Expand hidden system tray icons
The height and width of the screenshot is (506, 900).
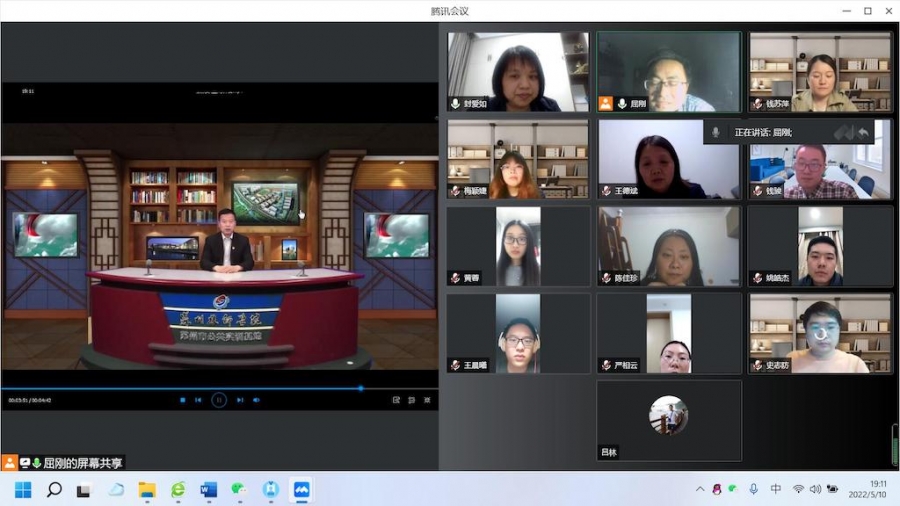700,489
